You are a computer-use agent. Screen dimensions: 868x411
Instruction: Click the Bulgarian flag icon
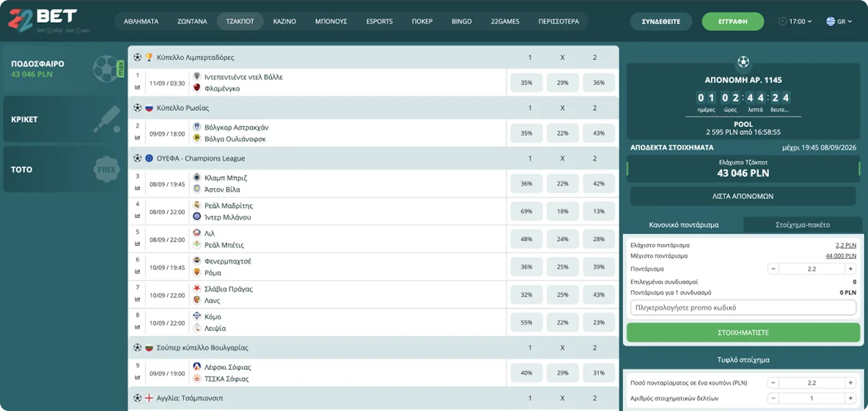[x=149, y=347]
